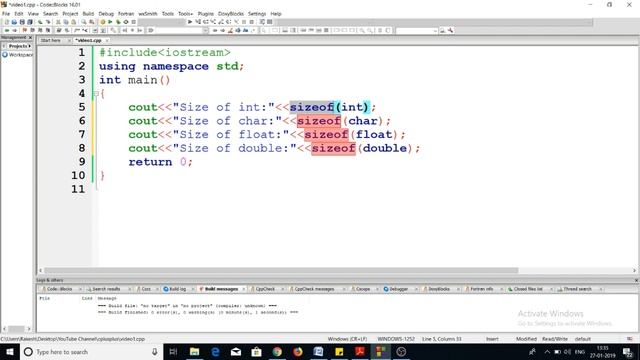Click the Jump forward arrow icon

15,31
